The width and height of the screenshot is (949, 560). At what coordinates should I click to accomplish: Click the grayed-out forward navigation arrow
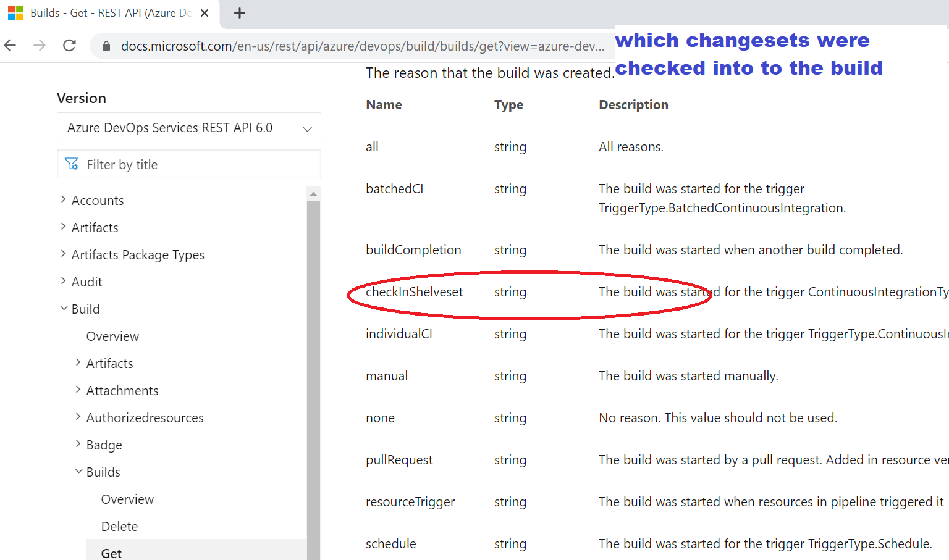point(38,45)
